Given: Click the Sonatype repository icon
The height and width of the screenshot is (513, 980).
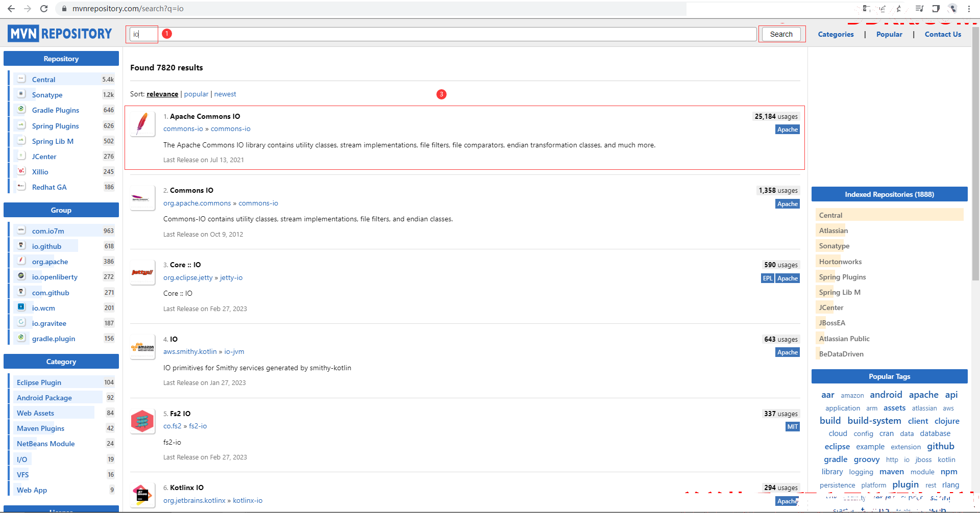Looking at the screenshot, I should 21,94.
